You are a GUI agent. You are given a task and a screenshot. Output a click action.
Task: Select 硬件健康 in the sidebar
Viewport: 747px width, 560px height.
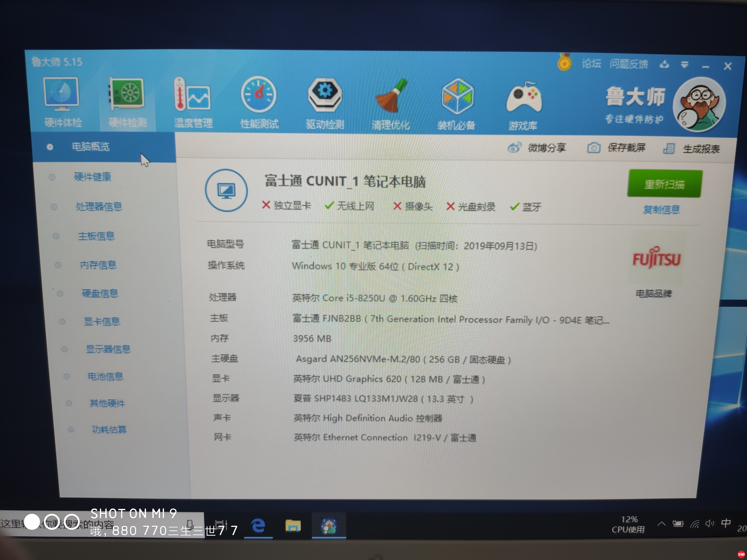tap(92, 177)
